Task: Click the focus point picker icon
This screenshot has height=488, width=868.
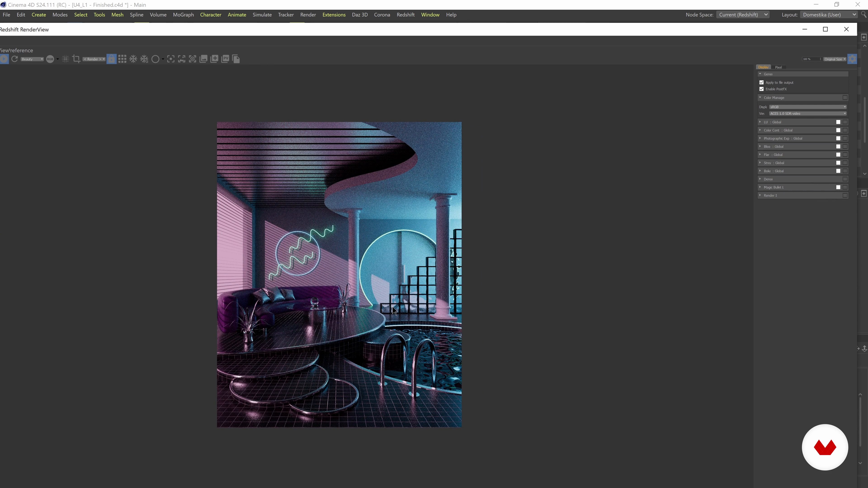Action: 171,59
